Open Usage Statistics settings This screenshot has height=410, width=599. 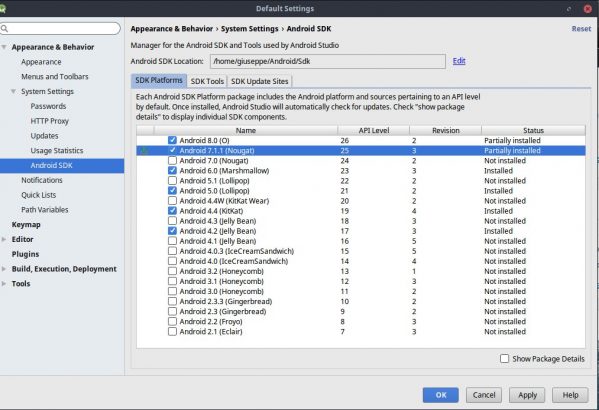pyautogui.click(x=57, y=151)
